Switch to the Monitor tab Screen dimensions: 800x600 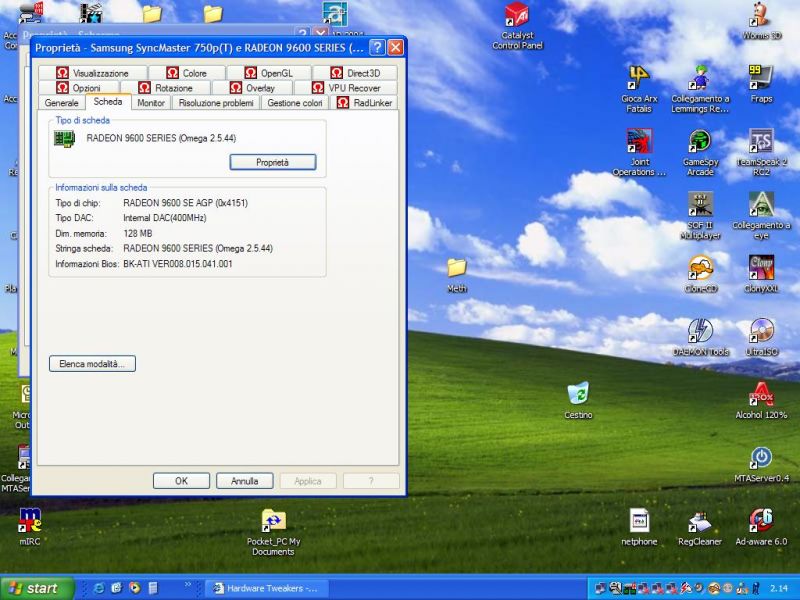click(x=151, y=103)
